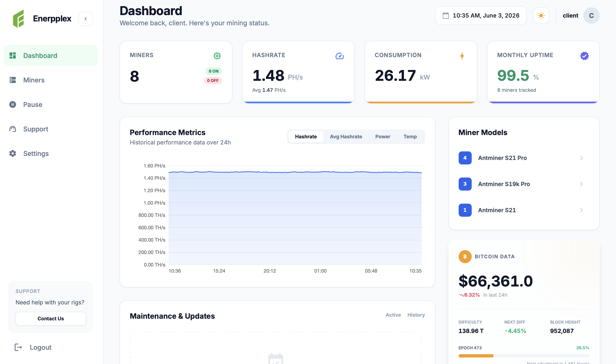Click the 1.48 PH/s hashrate value

pyautogui.click(x=277, y=75)
